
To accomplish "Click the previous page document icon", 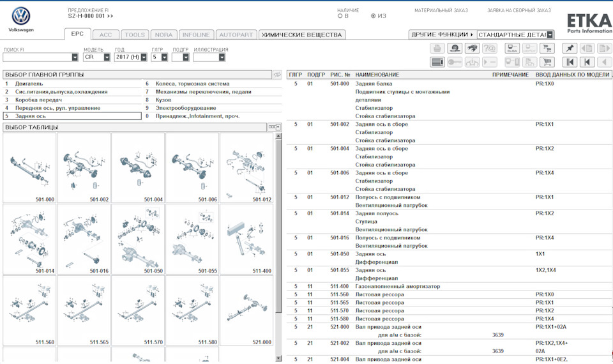I will (x=587, y=48).
